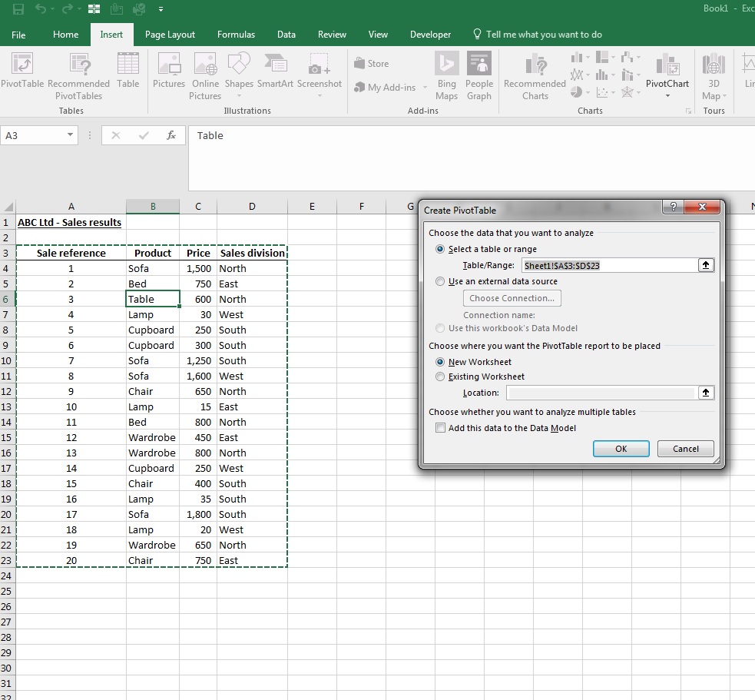Expand the My Add-ins dropdown
755x700 pixels.
[426, 88]
